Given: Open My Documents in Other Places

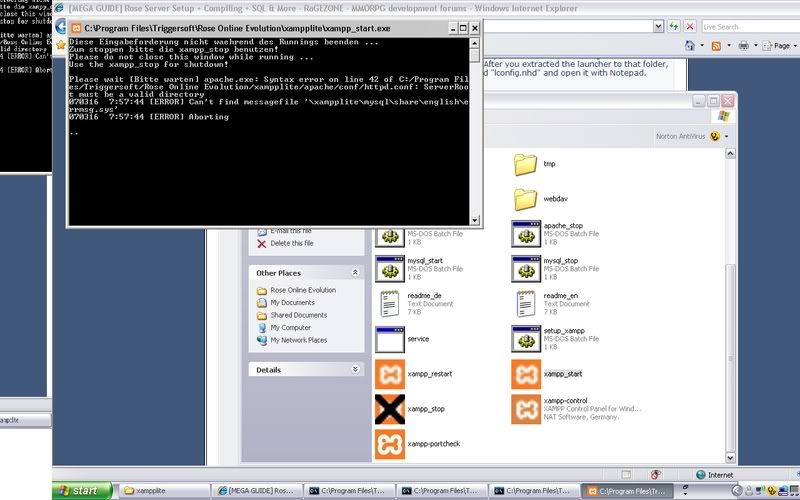Looking at the screenshot, I should (x=292, y=303).
